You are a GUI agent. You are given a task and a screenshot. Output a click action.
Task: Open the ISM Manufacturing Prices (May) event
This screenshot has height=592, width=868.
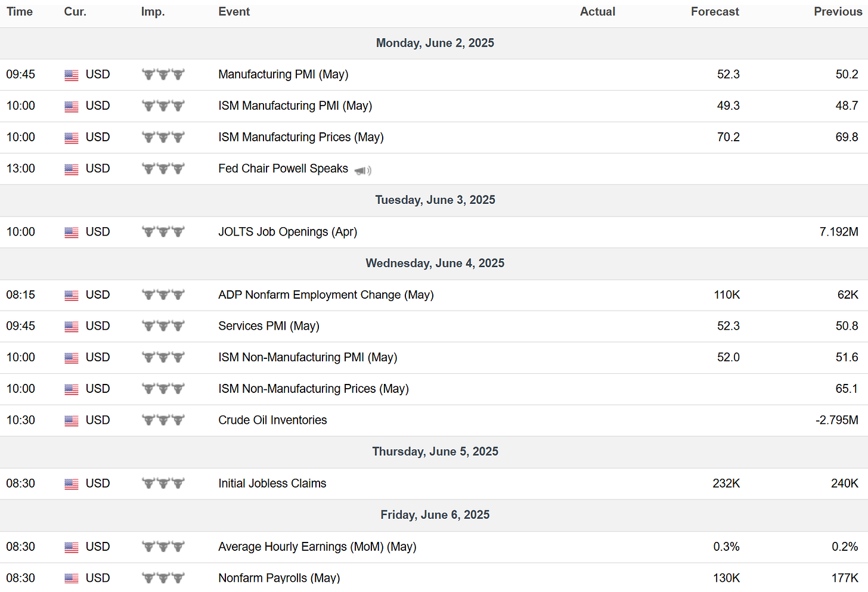tap(301, 138)
